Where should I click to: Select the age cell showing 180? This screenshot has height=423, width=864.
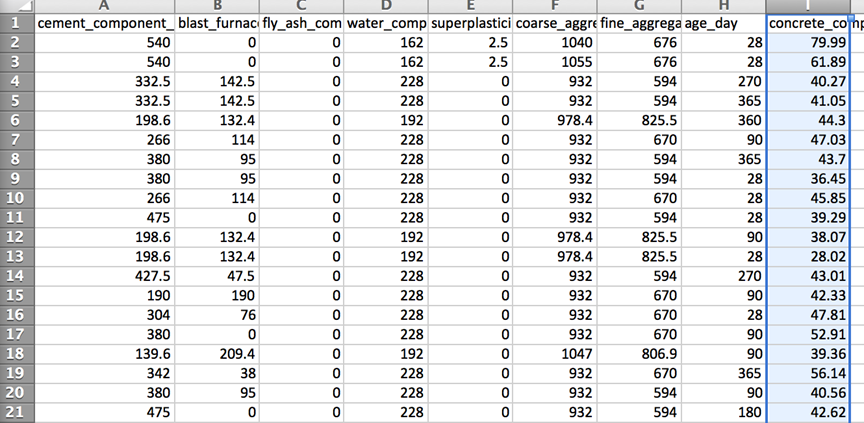click(x=726, y=411)
